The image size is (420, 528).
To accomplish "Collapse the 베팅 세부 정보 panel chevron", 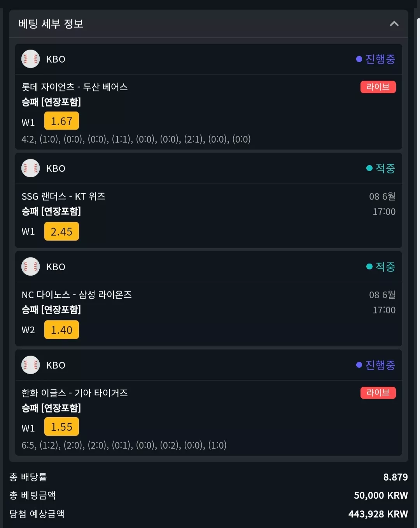I will [x=394, y=24].
